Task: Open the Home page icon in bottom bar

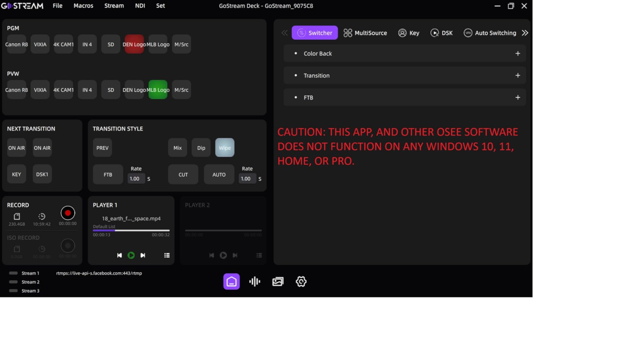Action: click(x=231, y=281)
